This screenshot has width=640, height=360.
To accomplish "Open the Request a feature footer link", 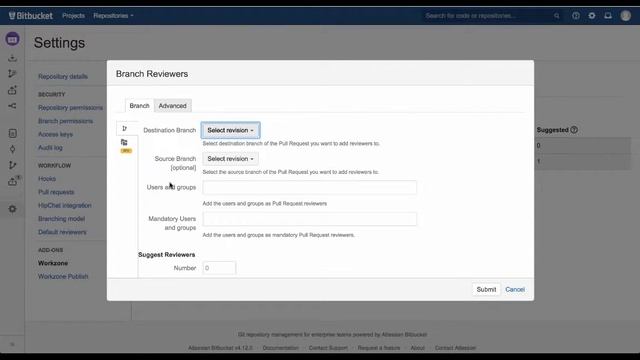I will pos(379,348).
